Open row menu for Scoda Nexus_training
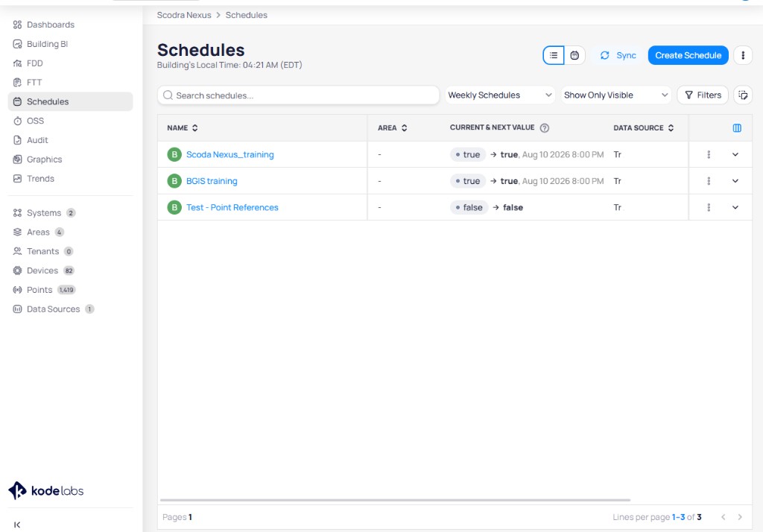The height and width of the screenshot is (532, 763). click(709, 155)
